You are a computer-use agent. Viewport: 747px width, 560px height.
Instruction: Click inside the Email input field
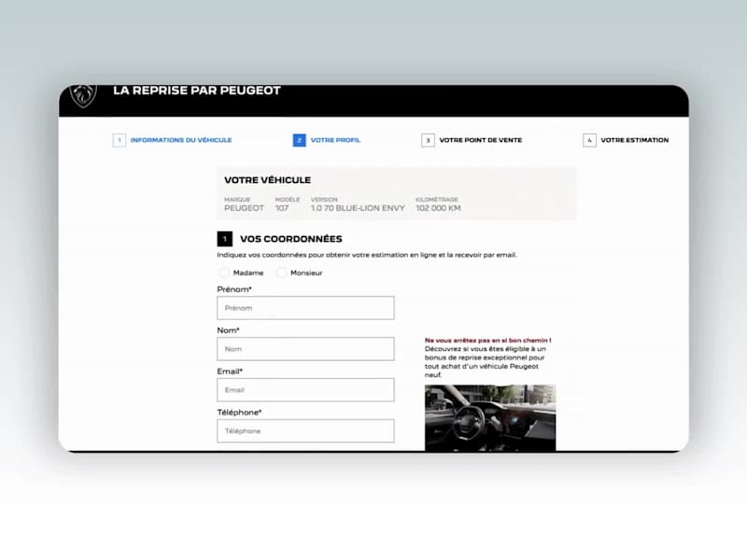(x=305, y=389)
